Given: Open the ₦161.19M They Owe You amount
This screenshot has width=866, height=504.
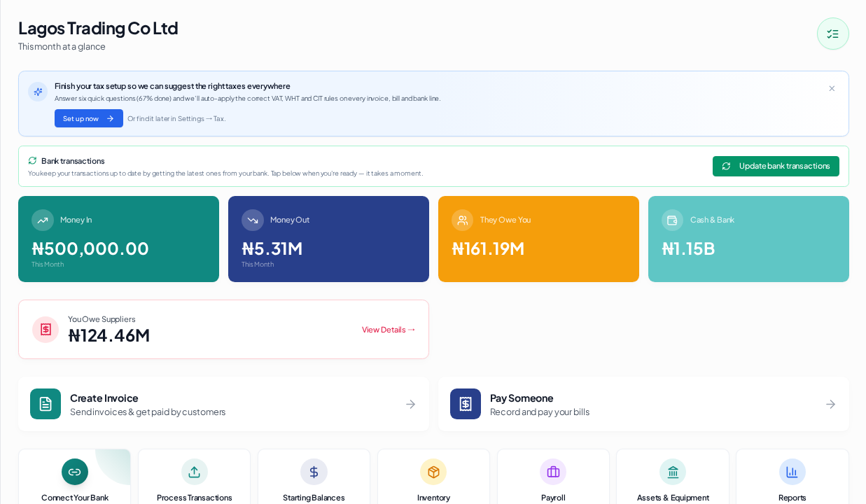Looking at the screenshot, I should pos(488,248).
